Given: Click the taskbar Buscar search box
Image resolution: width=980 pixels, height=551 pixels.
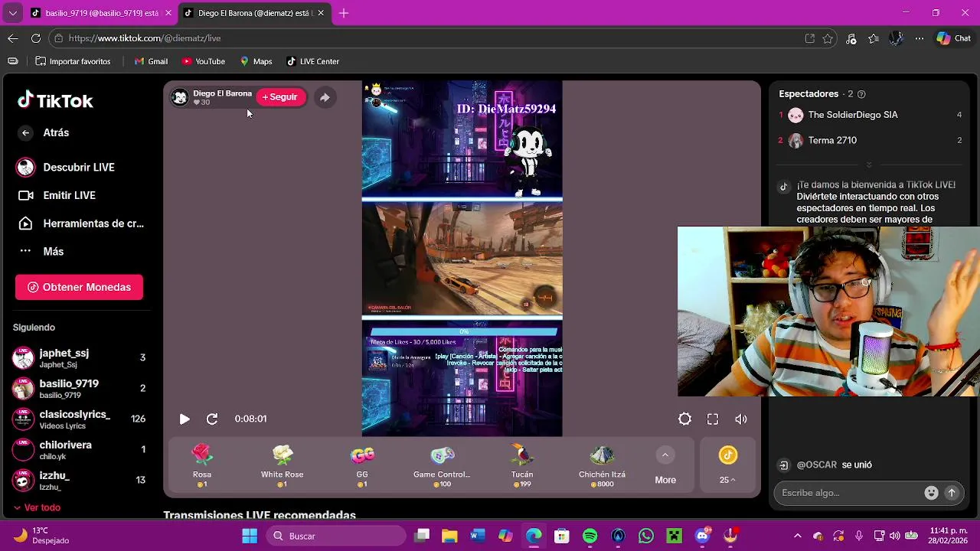Looking at the screenshot, I should click(x=336, y=536).
